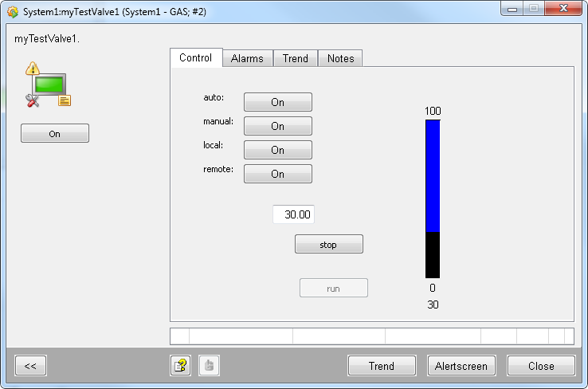Click the green valve status indicator

coord(49,84)
